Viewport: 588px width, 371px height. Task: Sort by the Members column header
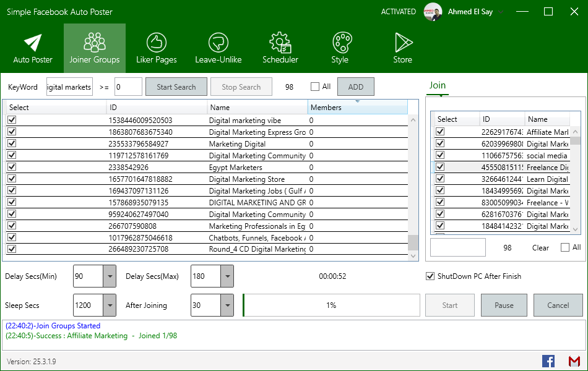tap(357, 107)
